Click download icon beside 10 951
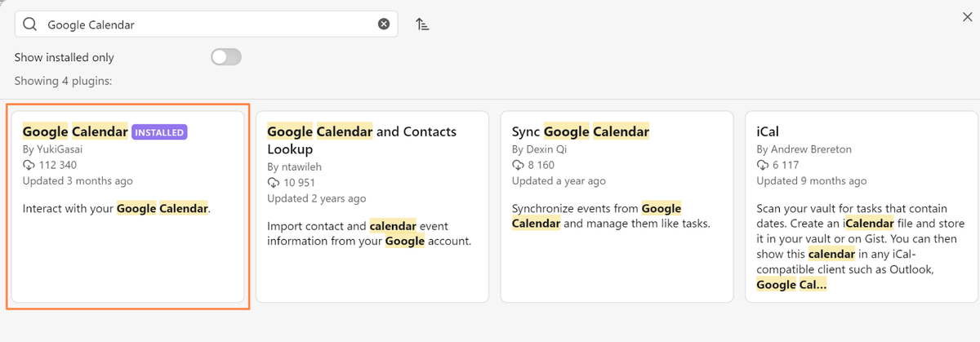980x342 pixels. click(x=274, y=183)
